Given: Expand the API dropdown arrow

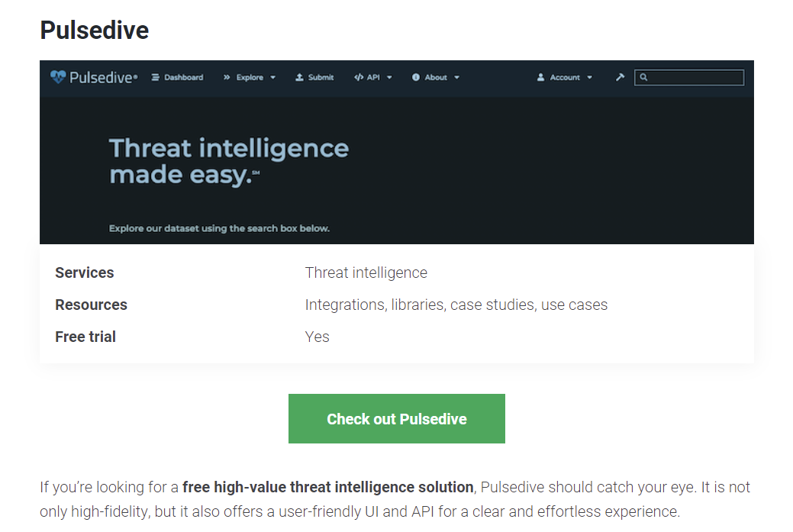Looking at the screenshot, I should 389,78.
